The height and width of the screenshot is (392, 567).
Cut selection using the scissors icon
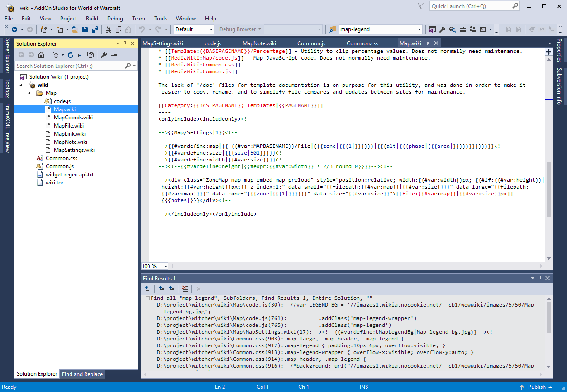(x=108, y=29)
